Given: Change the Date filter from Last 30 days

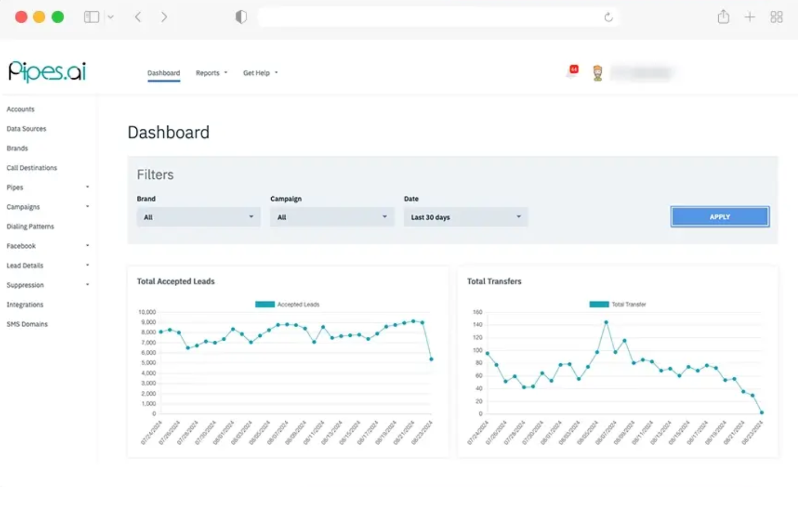Looking at the screenshot, I should pyautogui.click(x=465, y=217).
